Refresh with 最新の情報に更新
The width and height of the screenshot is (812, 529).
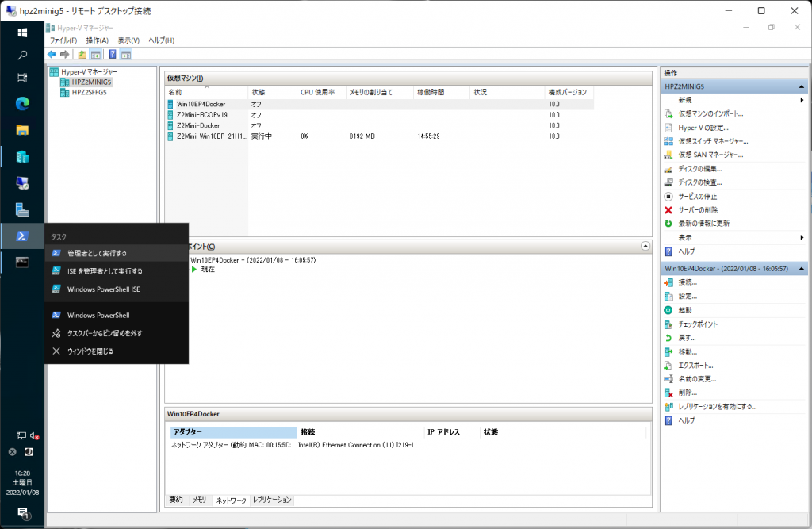pos(704,224)
